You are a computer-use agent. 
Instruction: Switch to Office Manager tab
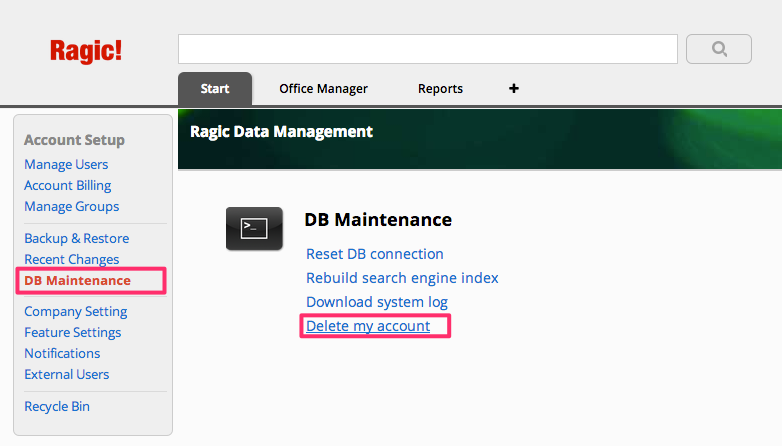pos(323,89)
